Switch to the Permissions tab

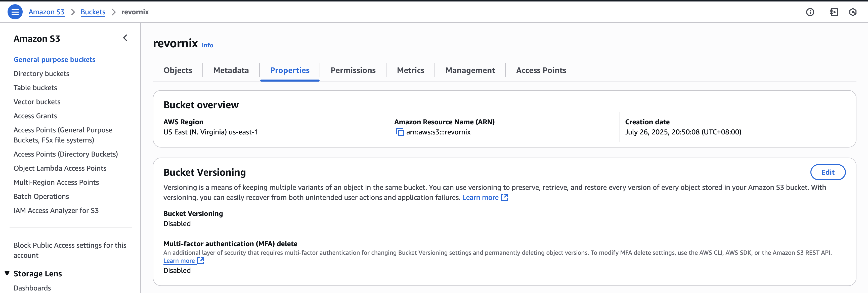point(353,70)
